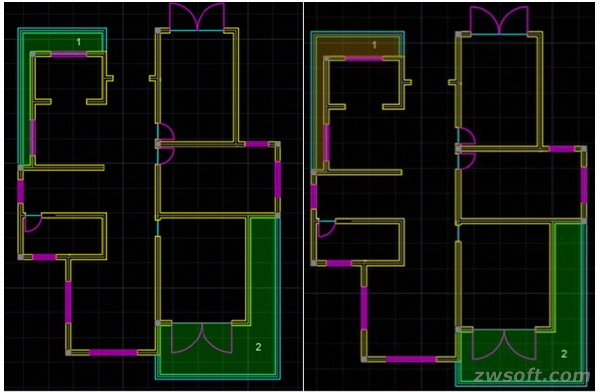600x392 pixels.
Task: Select top double door of right plan
Action: (499, 21)
